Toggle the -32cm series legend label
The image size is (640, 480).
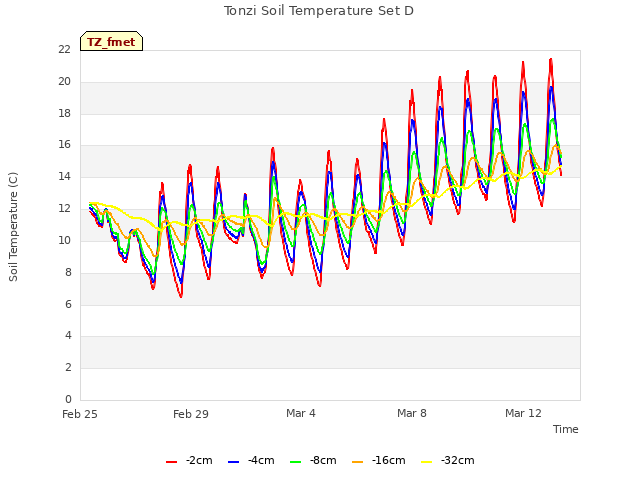click(458, 460)
